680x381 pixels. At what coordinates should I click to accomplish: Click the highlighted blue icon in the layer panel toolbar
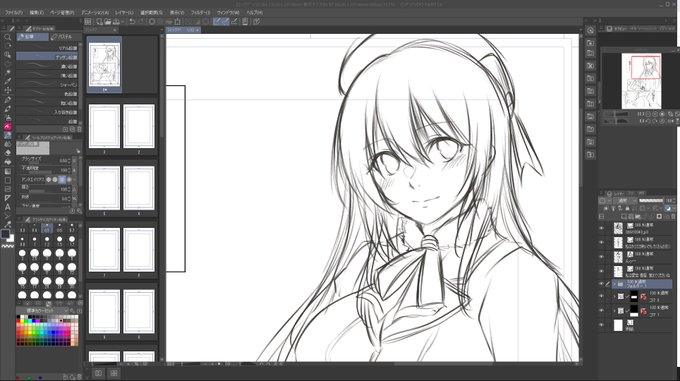(x=668, y=209)
